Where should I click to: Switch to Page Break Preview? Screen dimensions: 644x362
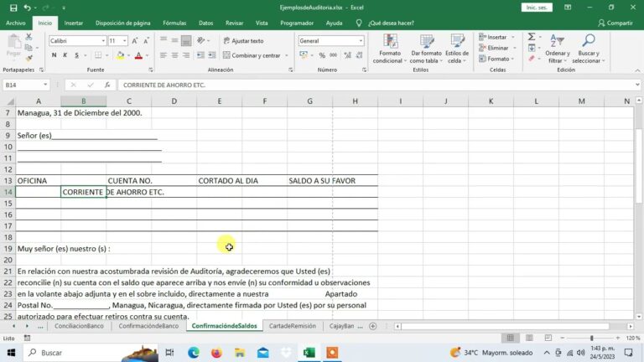[548, 338]
